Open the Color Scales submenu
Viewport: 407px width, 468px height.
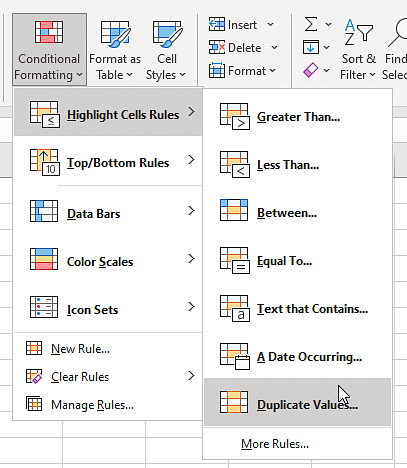pyautogui.click(x=108, y=259)
